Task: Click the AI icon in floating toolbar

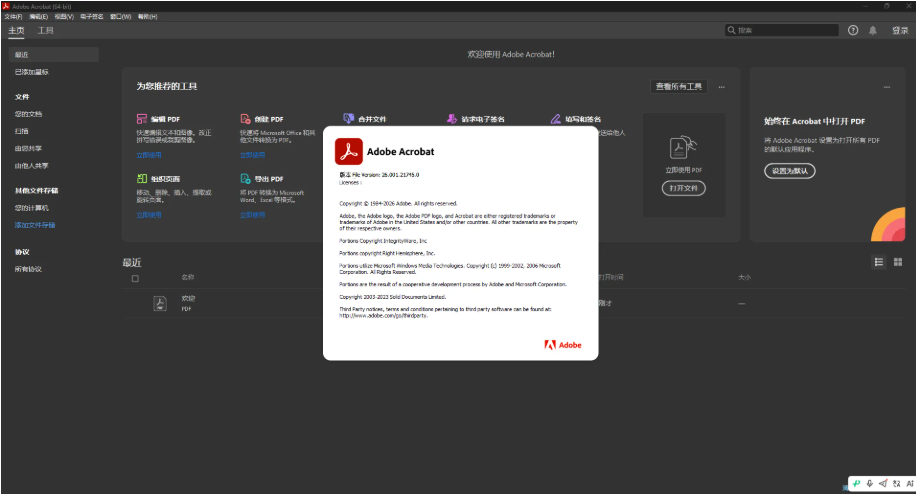Action: pyautogui.click(x=910, y=483)
